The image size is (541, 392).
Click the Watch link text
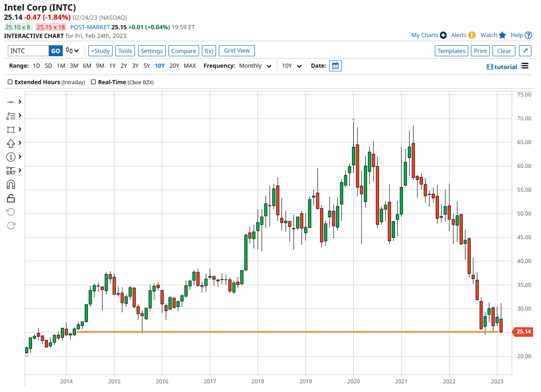point(488,35)
